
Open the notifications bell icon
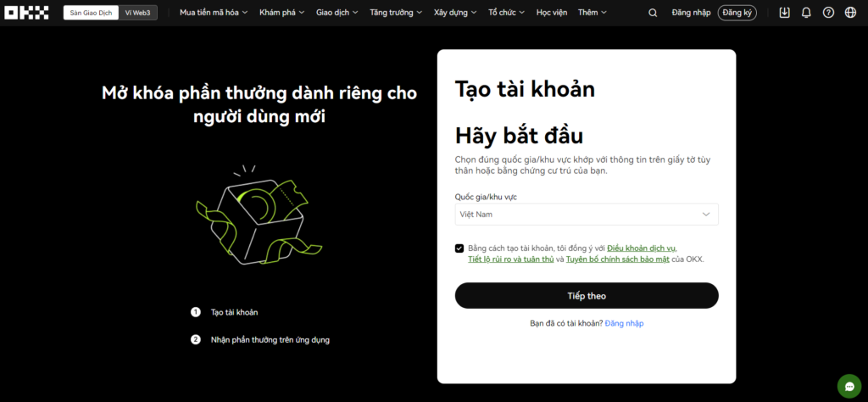coord(806,13)
